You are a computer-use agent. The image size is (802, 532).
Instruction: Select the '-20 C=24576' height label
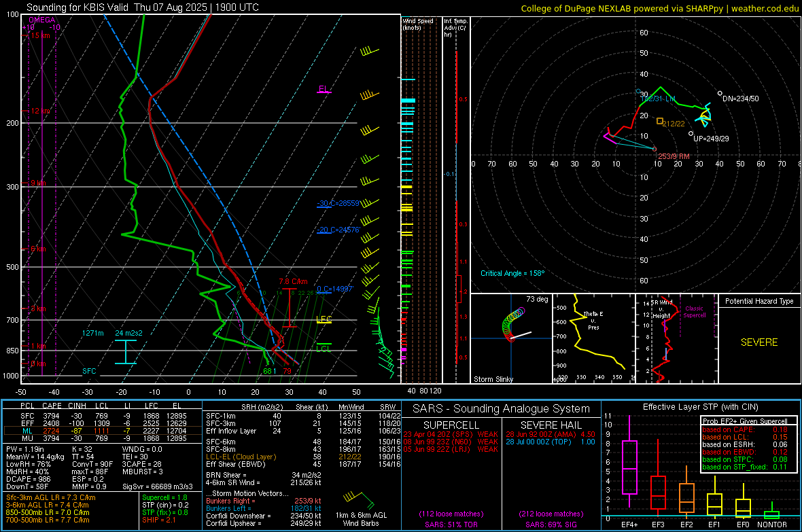point(338,230)
